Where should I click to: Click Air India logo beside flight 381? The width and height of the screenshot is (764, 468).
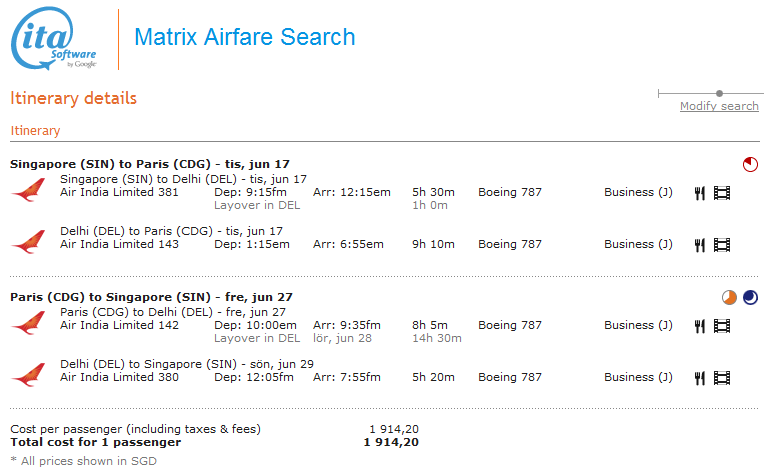[x=28, y=189]
